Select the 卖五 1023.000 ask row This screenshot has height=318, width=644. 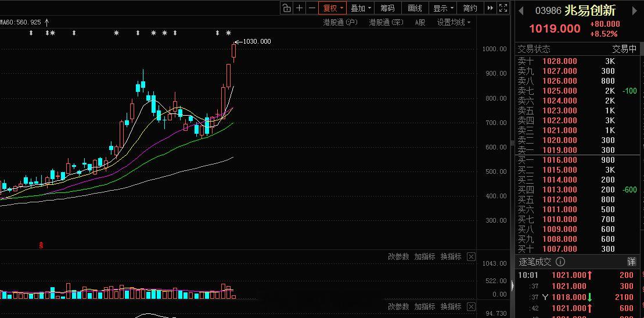pyautogui.click(x=577, y=110)
